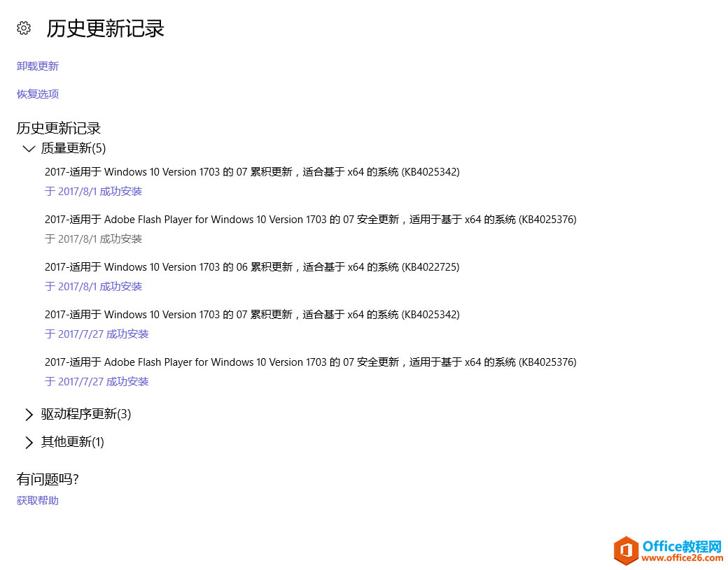Click 获取帮助 to get help

coord(37,500)
